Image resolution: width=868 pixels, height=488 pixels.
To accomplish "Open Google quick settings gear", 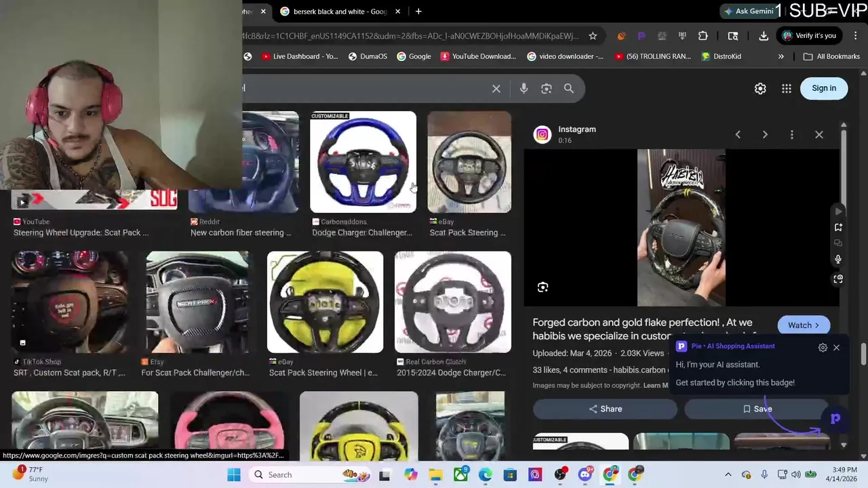I will (760, 88).
